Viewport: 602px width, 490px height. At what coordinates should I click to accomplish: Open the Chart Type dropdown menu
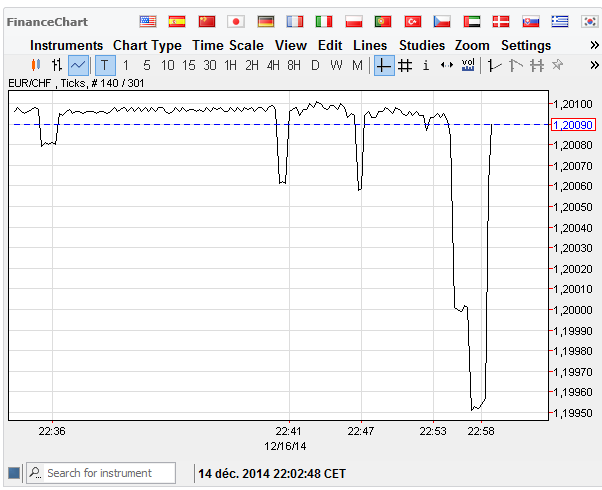147,45
